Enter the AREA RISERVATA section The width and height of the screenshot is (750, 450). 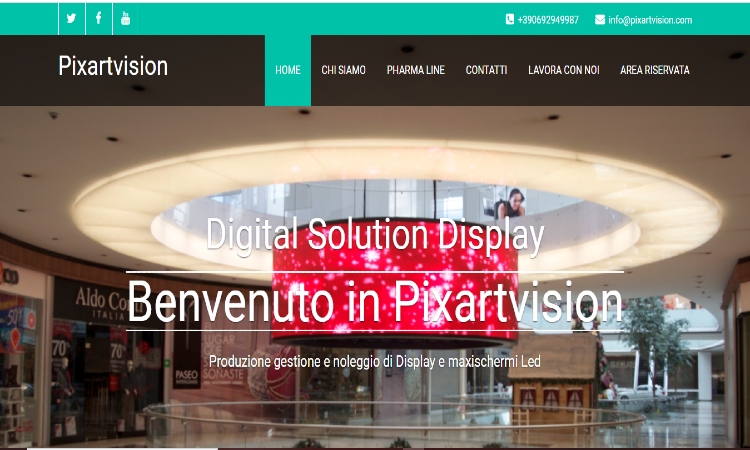[654, 70]
